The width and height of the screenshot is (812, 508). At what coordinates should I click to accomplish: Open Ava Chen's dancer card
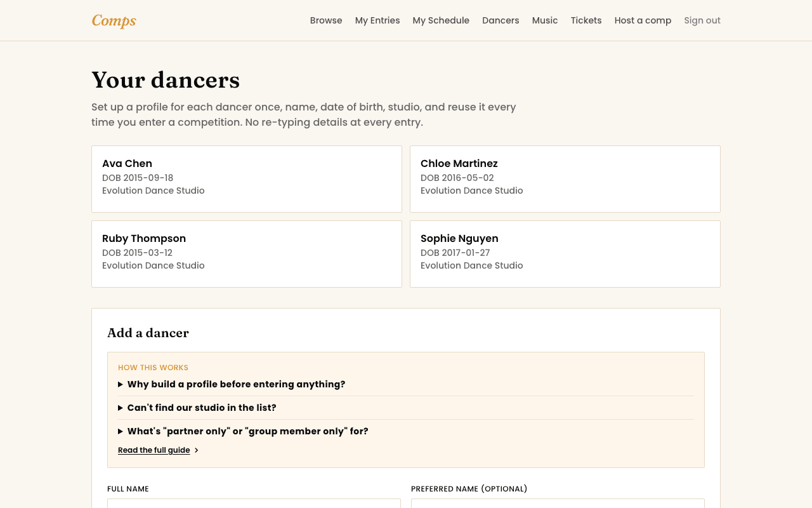[x=247, y=179]
